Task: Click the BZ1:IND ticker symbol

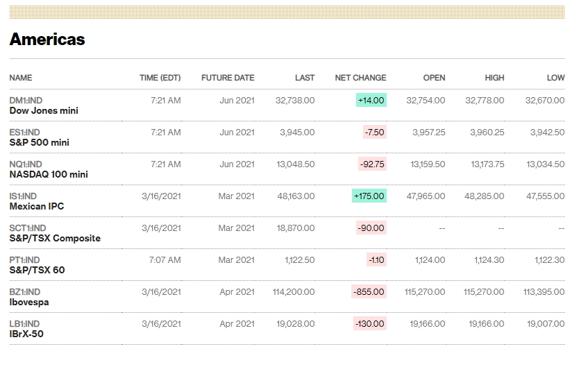Action: click(x=25, y=292)
